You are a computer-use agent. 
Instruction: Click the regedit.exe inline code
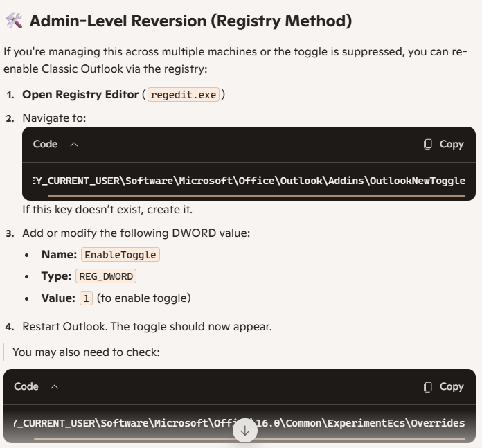click(184, 95)
